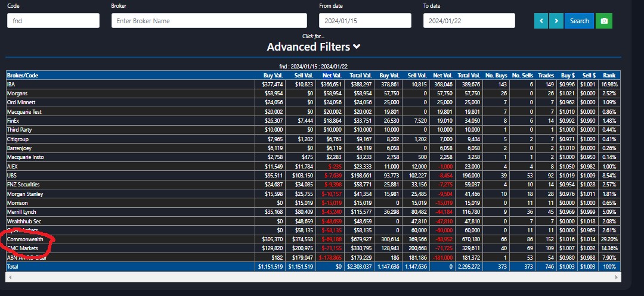This screenshot has width=644, height=296.
Task: Select the CMC Markets broker row
Action: coord(313,248)
